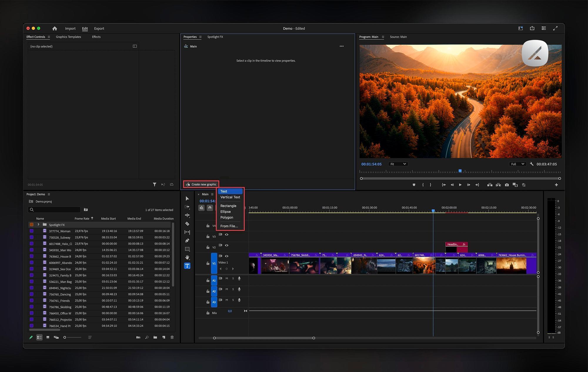This screenshot has height=372, width=588.
Task: Switch to the Graphics Templates tab
Action: (x=68, y=37)
